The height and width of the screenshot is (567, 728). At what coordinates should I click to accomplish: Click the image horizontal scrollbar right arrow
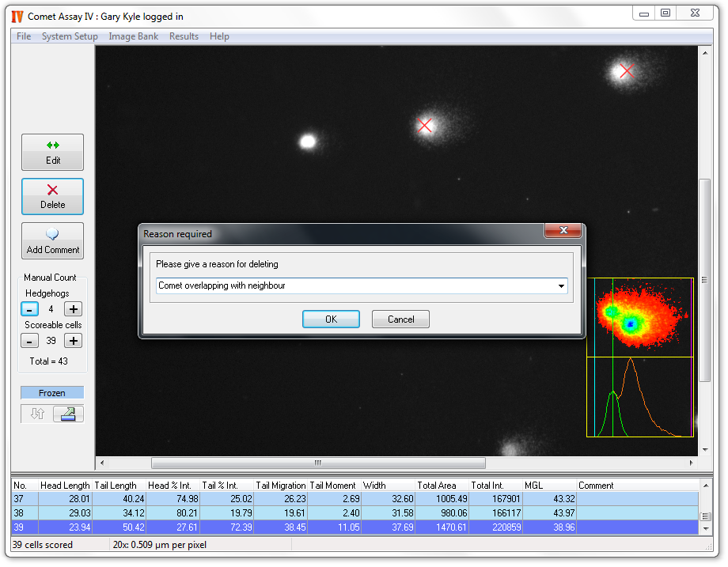coord(692,463)
